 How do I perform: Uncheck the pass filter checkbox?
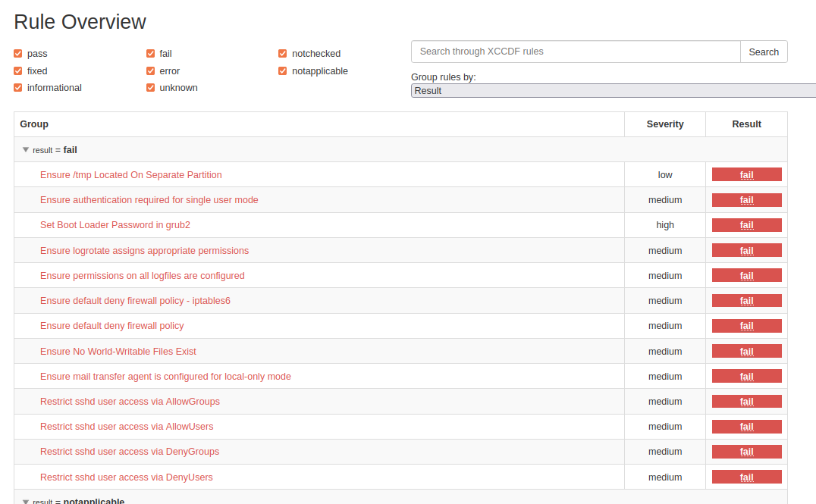pos(18,54)
